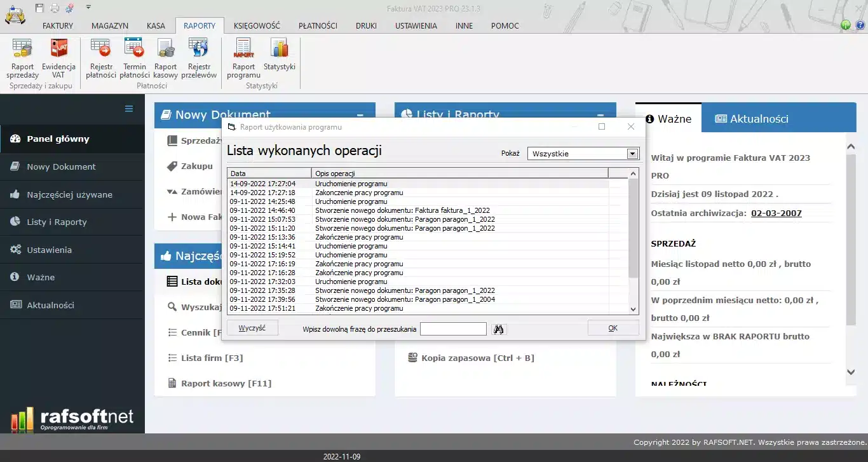Switch to the KSIĘGOWOŚĆ ribbon tab
Image resolution: width=868 pixels, height=462 pixels.
tap(257, 26)
